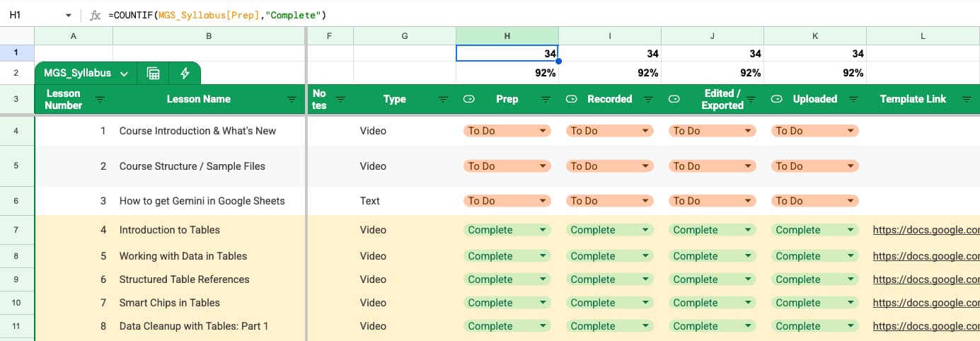980x341 pixels.
Task: Open Prep status dropdown for Course Introduction
Action: click(x=543, y=131)
